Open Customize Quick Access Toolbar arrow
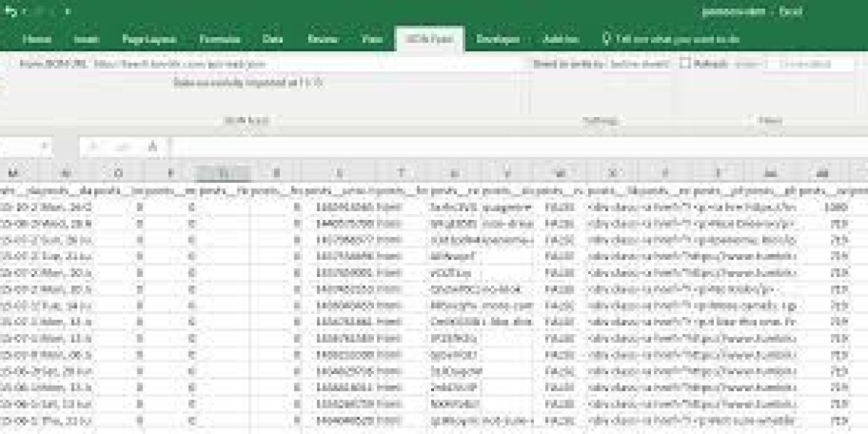 click(x=67, y=12)
